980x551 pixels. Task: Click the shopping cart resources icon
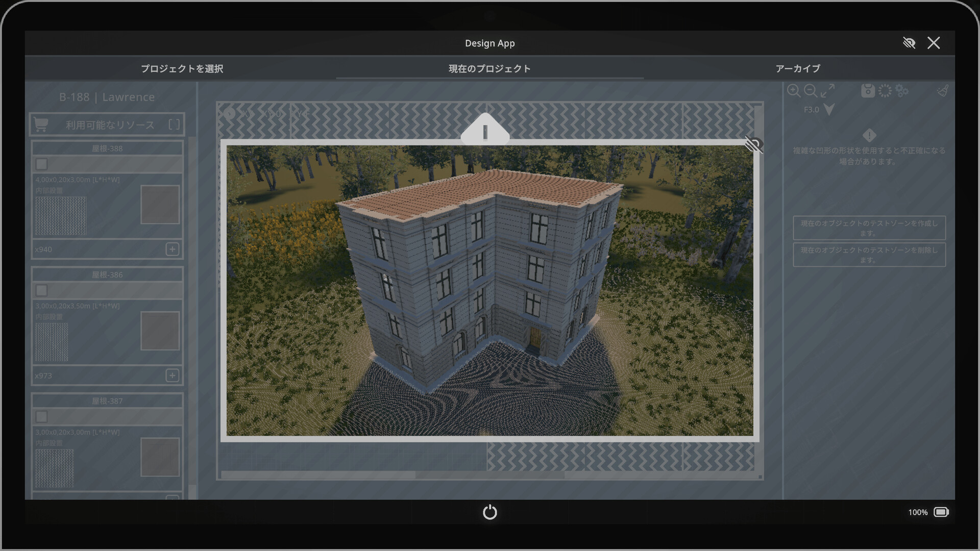(x=41, y=124)
